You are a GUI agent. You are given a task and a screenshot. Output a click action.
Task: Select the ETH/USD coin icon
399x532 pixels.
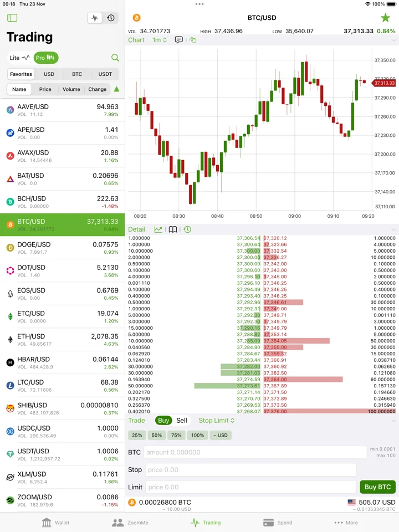click(10, 340)
